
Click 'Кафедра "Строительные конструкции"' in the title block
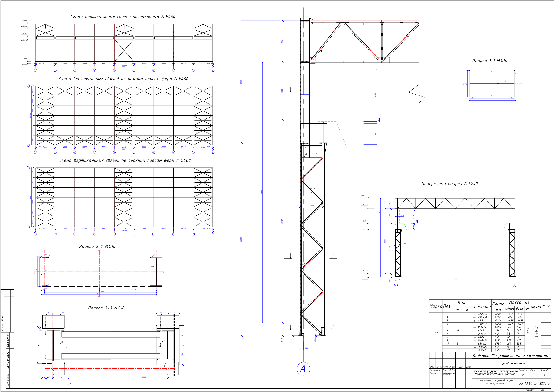tap(511, 356)
